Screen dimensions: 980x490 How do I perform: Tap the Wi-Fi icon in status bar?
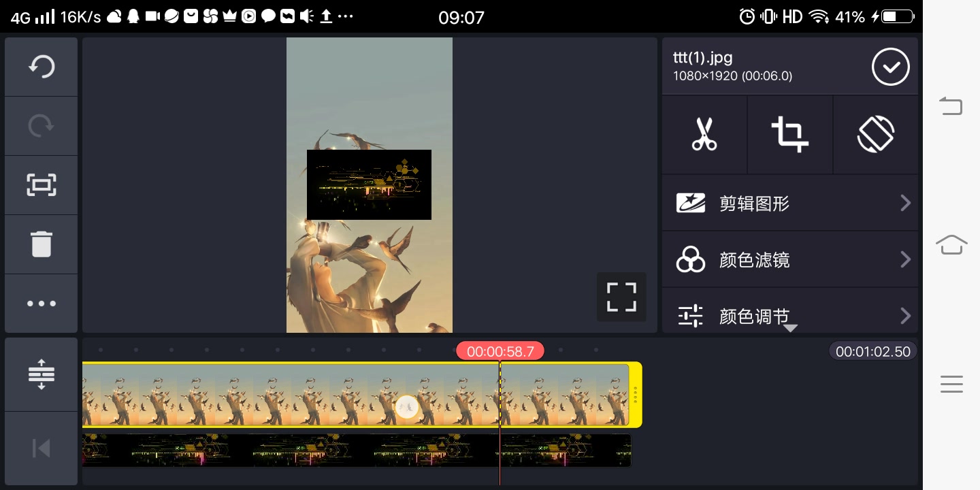(819, 17)
